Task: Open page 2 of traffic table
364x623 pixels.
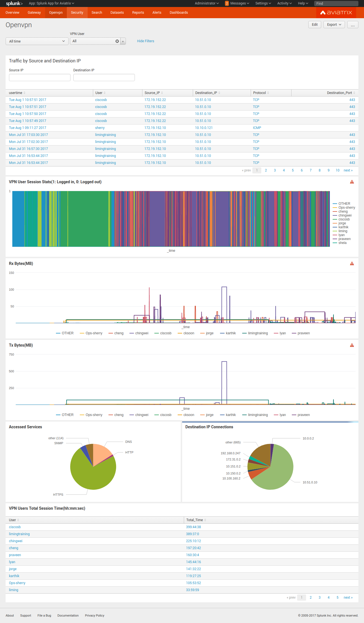Action: coord(266,170)
